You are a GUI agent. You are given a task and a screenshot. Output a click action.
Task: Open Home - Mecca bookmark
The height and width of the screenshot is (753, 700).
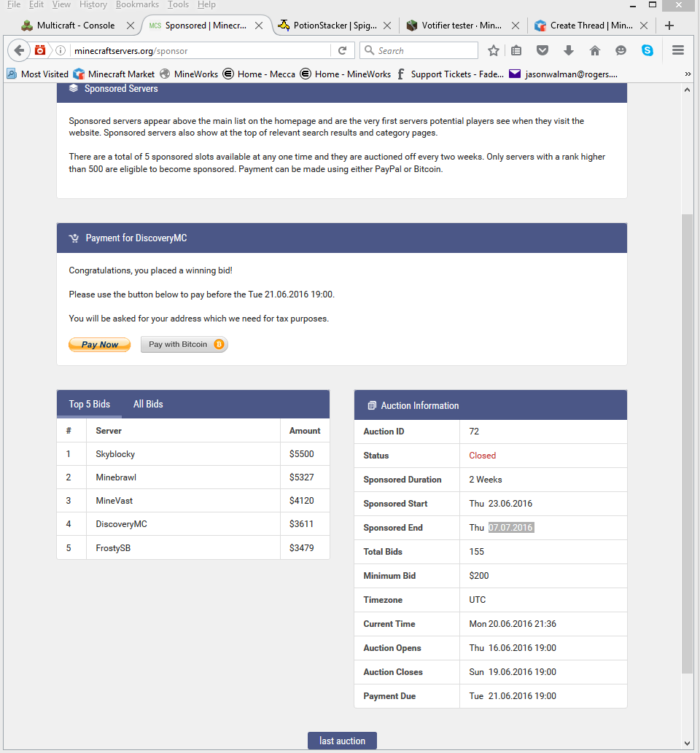pos(259,74)
